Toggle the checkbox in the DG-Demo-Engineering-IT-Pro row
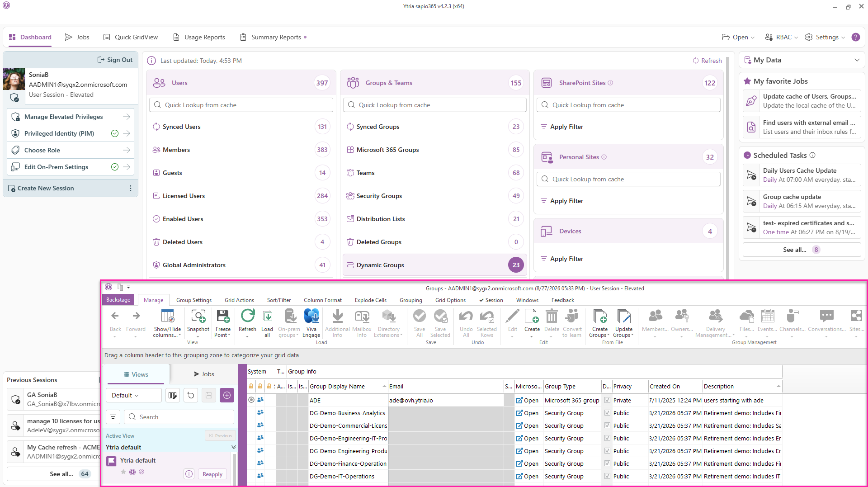The width and height of the screenshot is (868, 487). point(607,438)
